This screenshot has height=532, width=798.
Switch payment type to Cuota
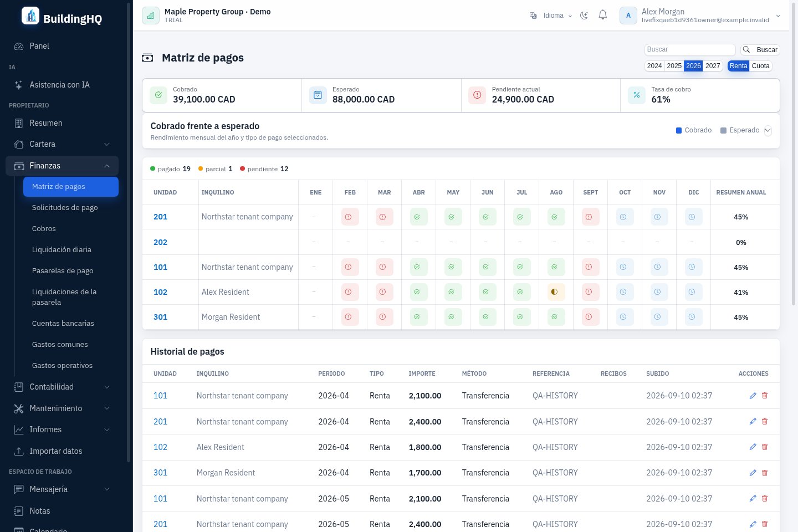760,66
